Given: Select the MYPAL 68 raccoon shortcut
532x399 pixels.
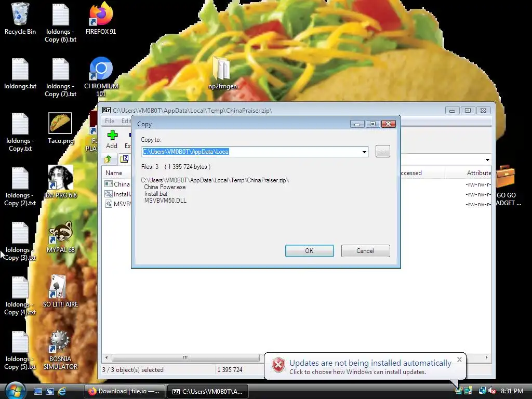Looking at the screenshot, I should [60, 237].
